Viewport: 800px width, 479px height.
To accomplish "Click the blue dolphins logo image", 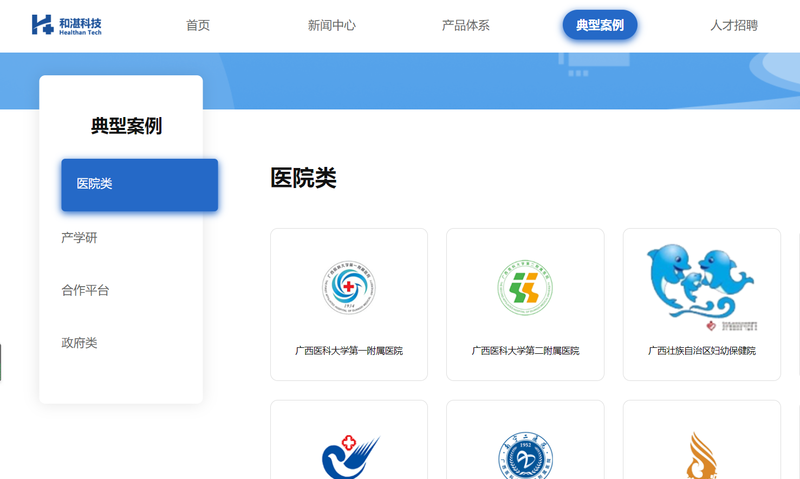I will point(702,287).
